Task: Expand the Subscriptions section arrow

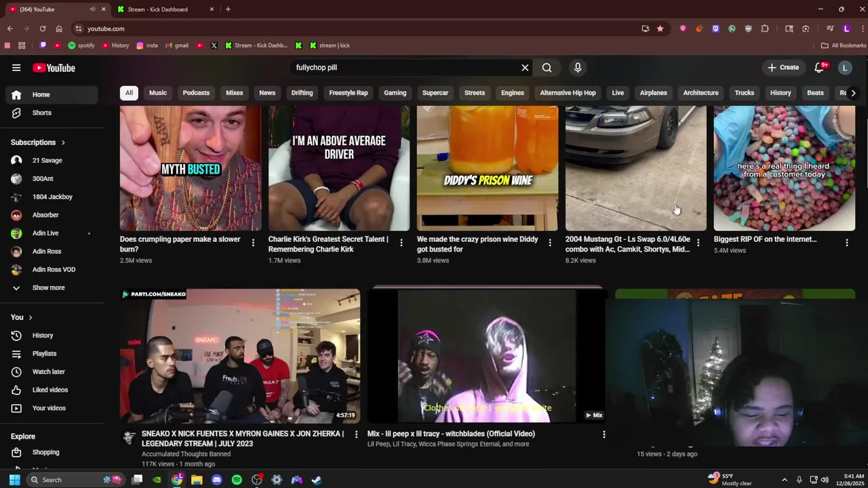Action: tap(63, 143)
